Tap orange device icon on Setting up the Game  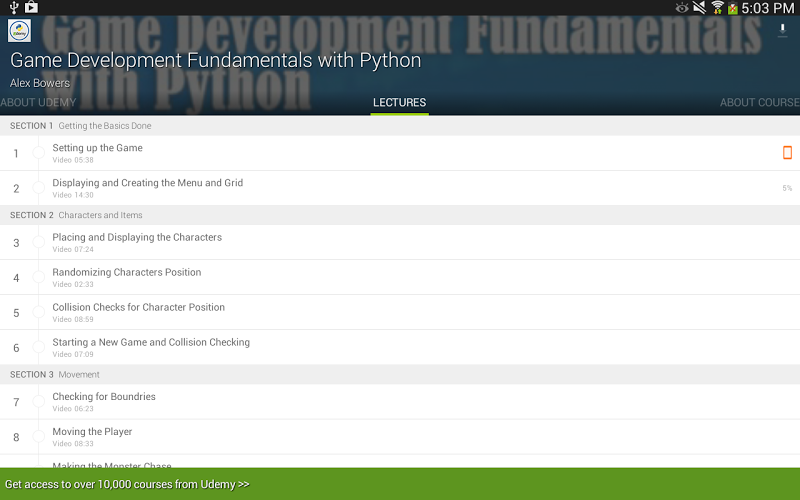pos(787,153)
